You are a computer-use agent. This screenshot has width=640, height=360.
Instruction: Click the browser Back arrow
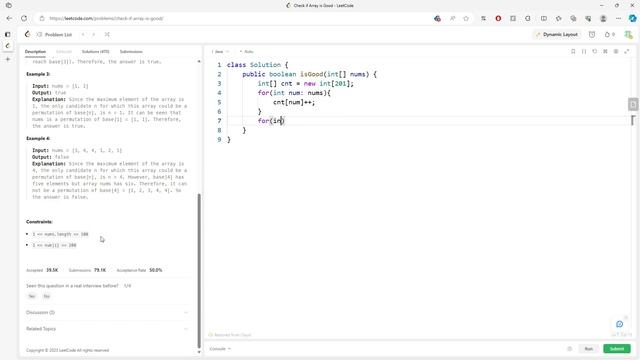pos(9,18)
